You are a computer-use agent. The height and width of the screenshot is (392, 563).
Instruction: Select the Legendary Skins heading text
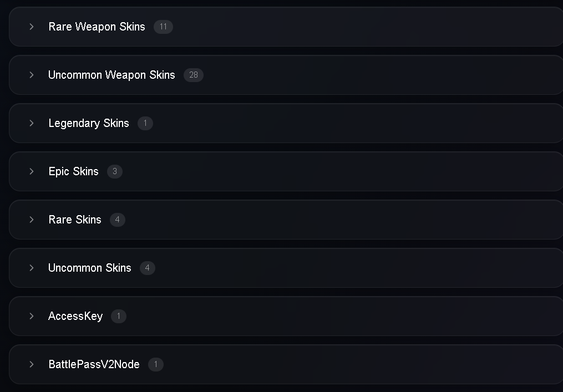click(x=89, y=124)
